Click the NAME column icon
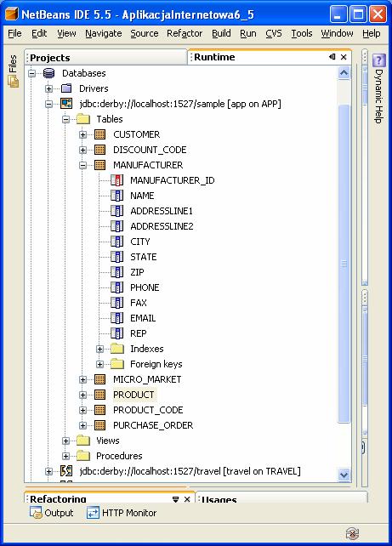This screenshot has width=392, height=546. 117,196
